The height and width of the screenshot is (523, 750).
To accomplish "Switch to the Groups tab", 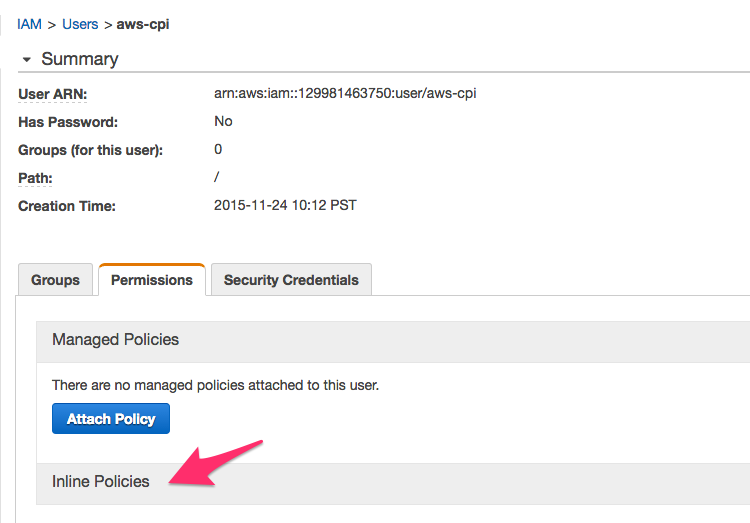I will click(x=55, y=279).
